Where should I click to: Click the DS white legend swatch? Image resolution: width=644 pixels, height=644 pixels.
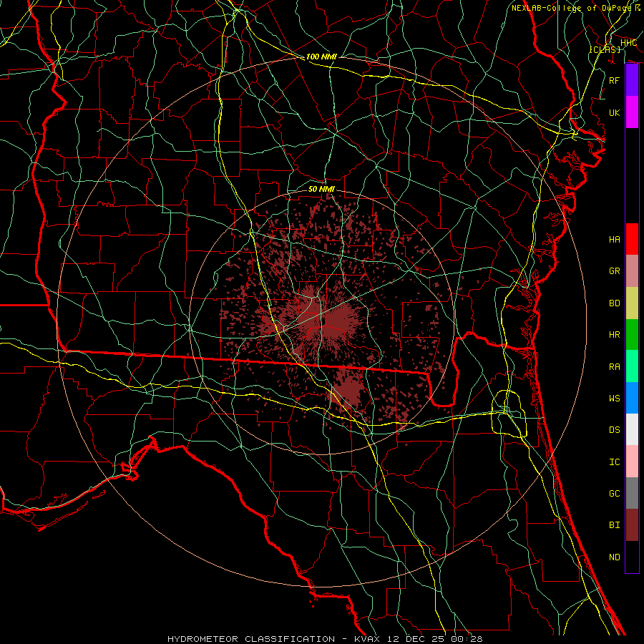tap(632, 429)
